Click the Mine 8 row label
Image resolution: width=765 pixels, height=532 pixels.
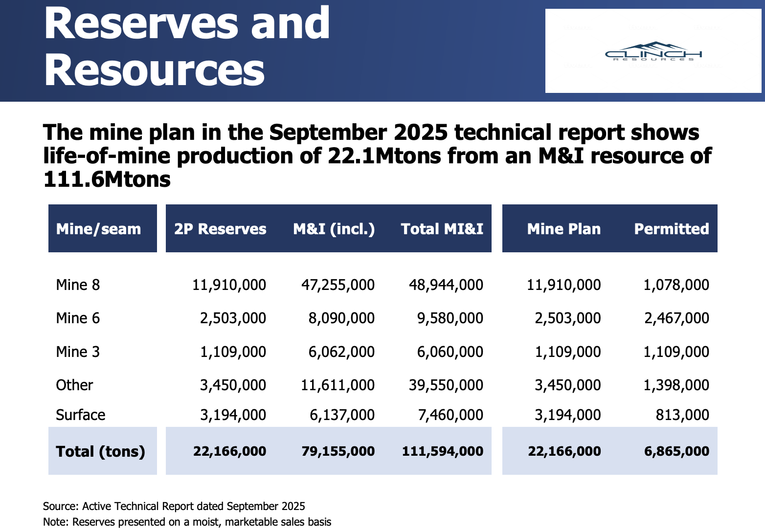click(x=78, y=285)
